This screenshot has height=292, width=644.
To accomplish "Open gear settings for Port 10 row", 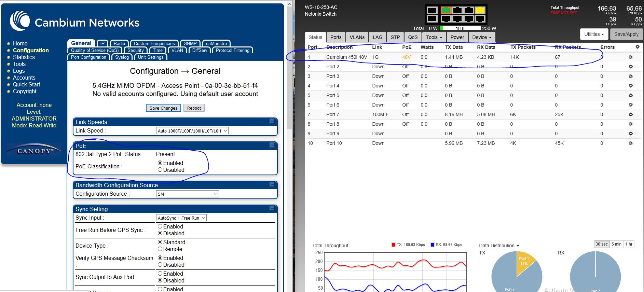I will tap(631, 143).
